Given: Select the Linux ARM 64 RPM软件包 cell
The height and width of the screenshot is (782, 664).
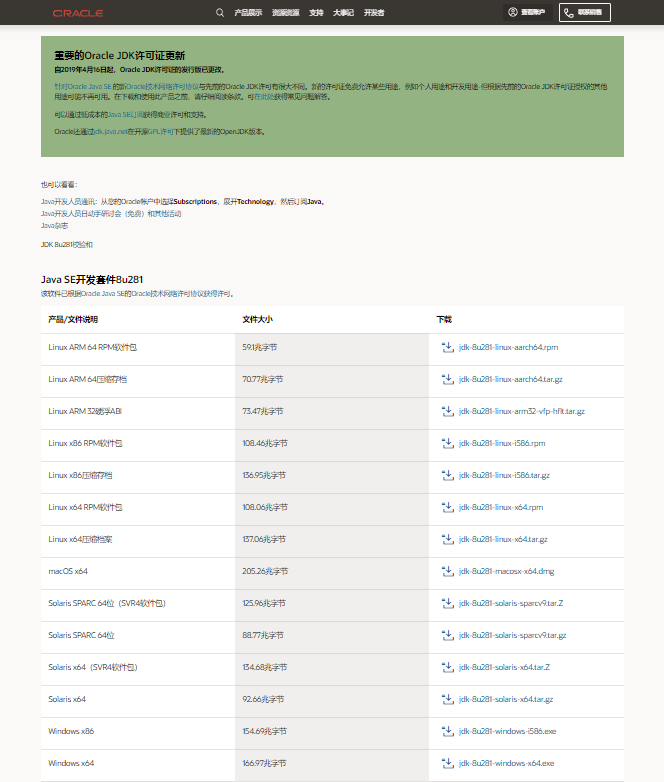Looking at the screenshot, I should [x=138, y=349].
